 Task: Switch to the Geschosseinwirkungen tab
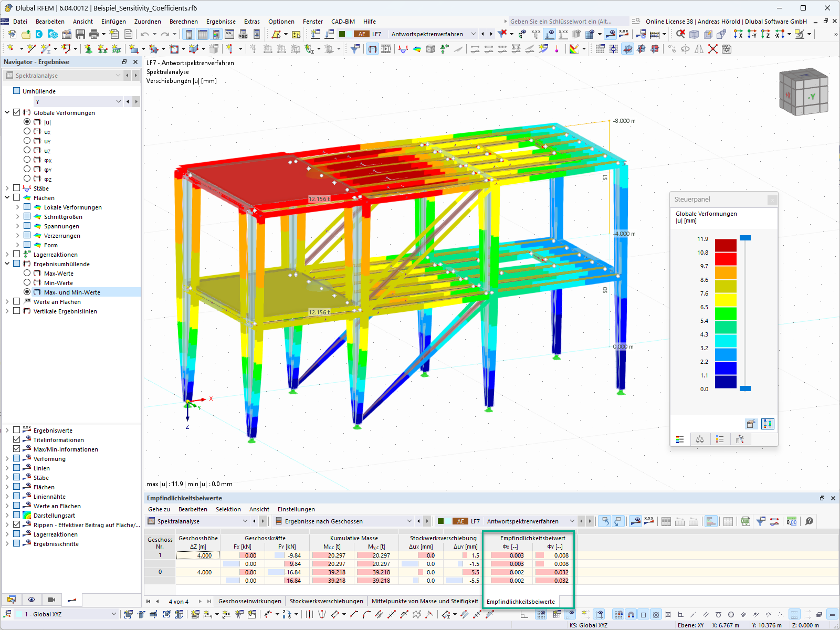point(250,601)
